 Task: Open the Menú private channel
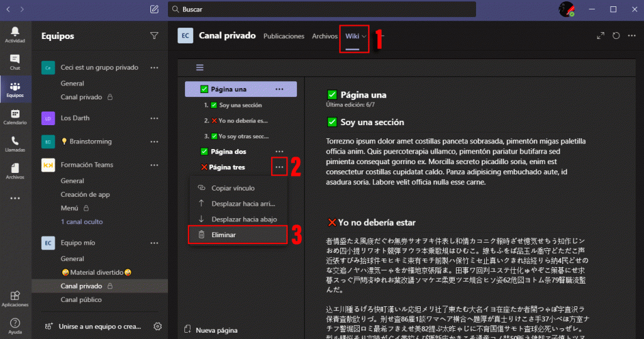coord(69,208)
